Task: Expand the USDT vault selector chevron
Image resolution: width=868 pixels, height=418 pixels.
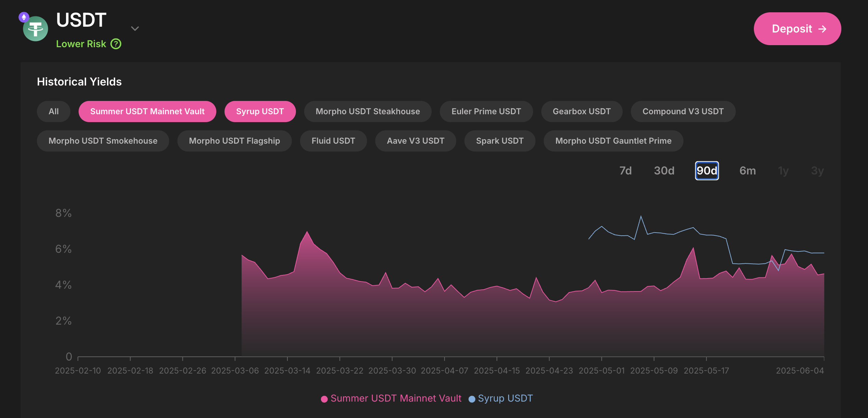Action: (135, 29)
